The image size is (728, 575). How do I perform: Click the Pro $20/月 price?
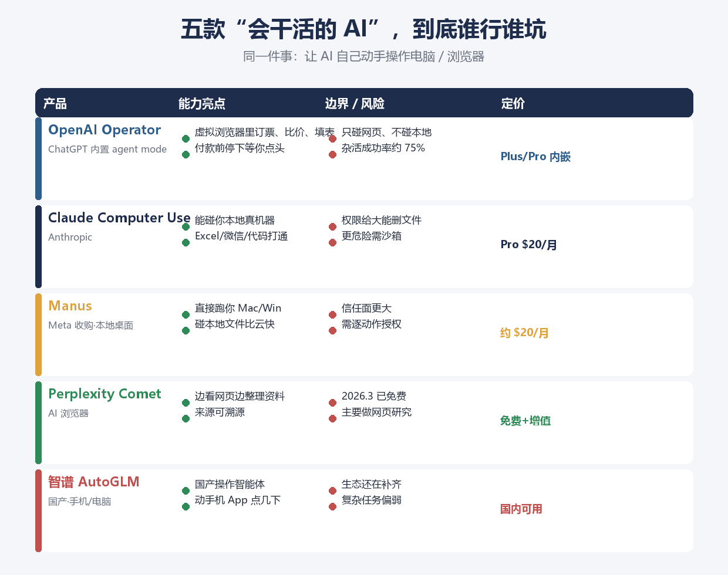click(x=529, y=245)
